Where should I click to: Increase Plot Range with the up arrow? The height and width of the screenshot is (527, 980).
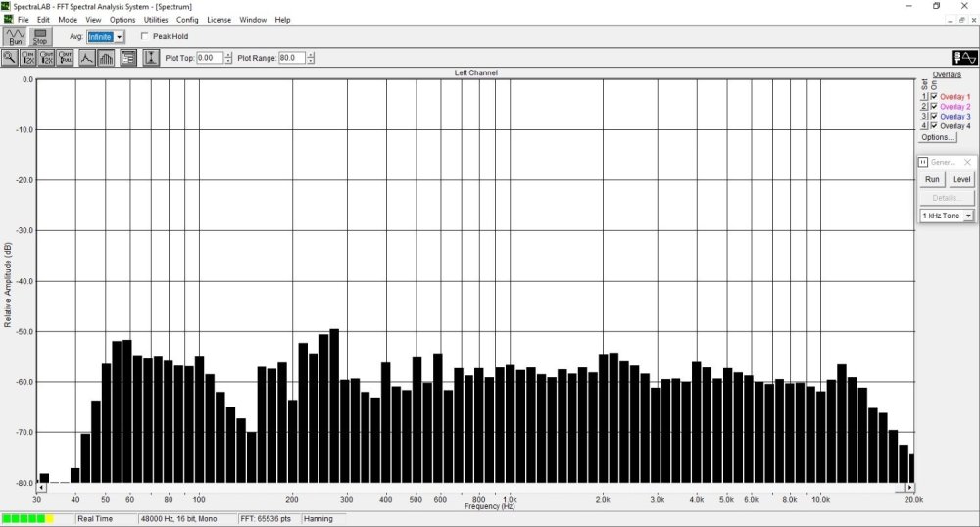312,55
